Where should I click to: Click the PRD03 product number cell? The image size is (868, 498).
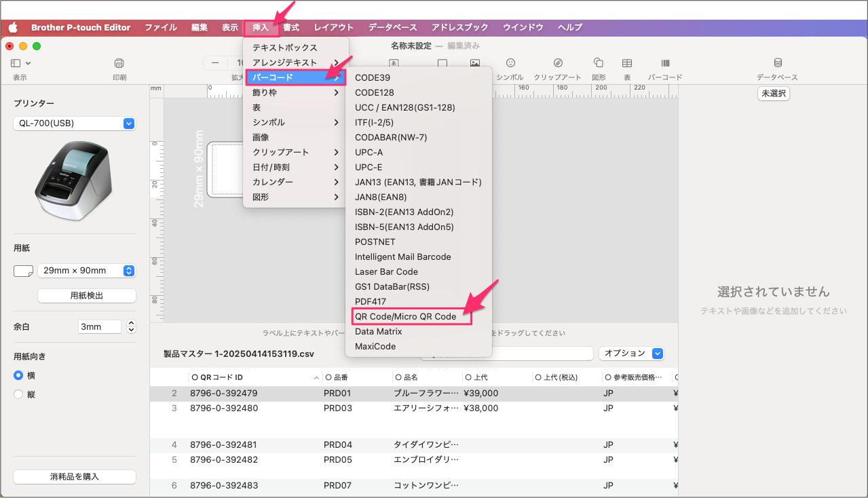(338, 408)
